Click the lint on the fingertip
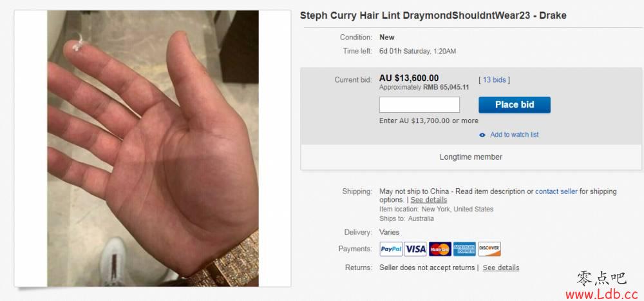 (x=78, y=43)
